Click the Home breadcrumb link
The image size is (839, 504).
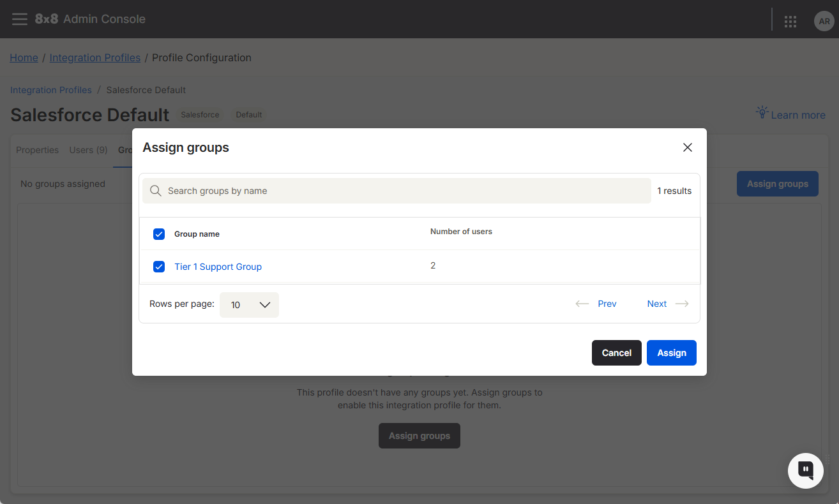coord(24,57)
